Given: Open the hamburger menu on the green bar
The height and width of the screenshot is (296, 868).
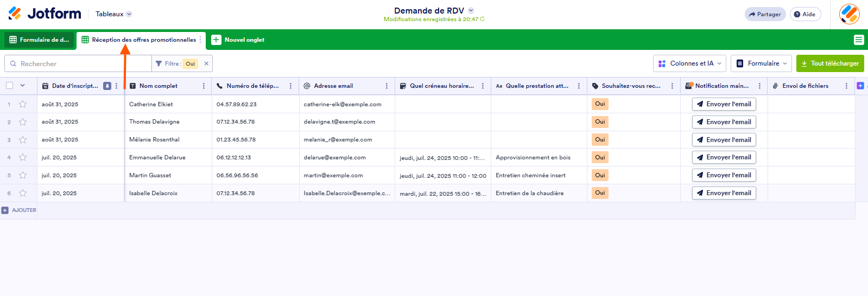Looking at the screenshot, I should click(858, 40).
